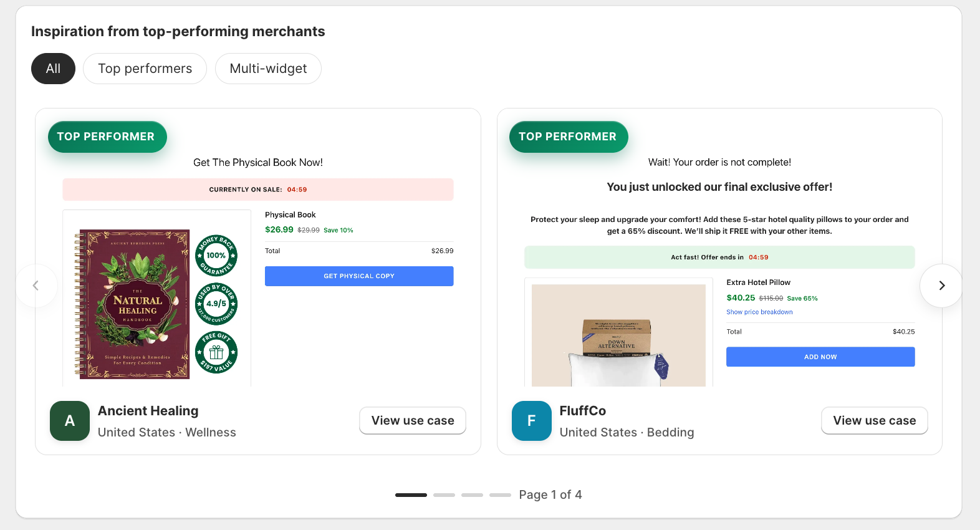Click the $26.99 sale price
The image size is (980, 530).
point(279,229)
